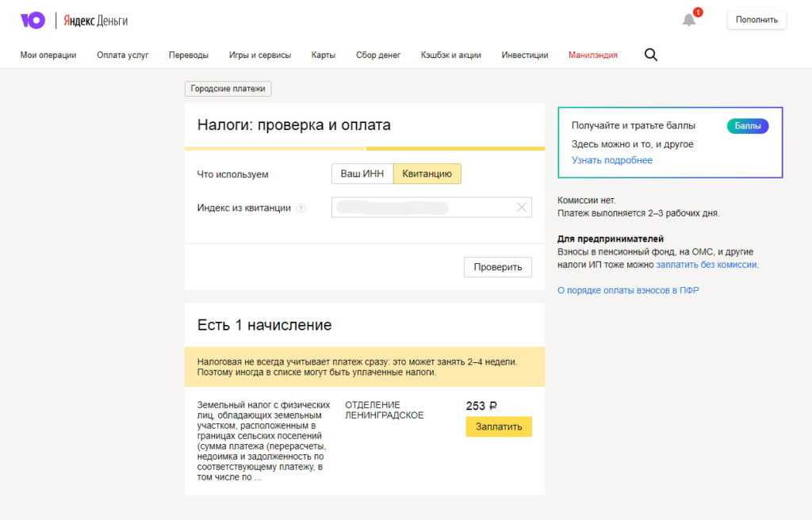812x520 pixels.
Task: Click the yellow Заплатить button
Action: [499, 426]
